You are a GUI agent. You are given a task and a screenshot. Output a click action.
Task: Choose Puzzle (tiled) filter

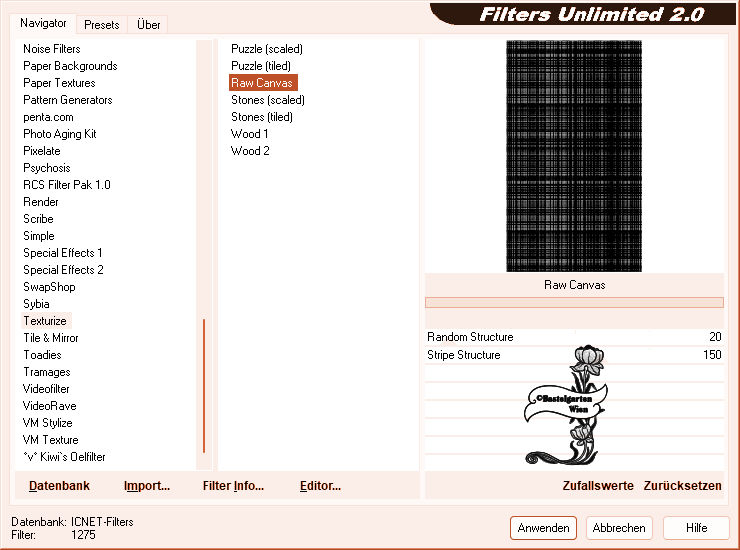(x=261, y=66)
